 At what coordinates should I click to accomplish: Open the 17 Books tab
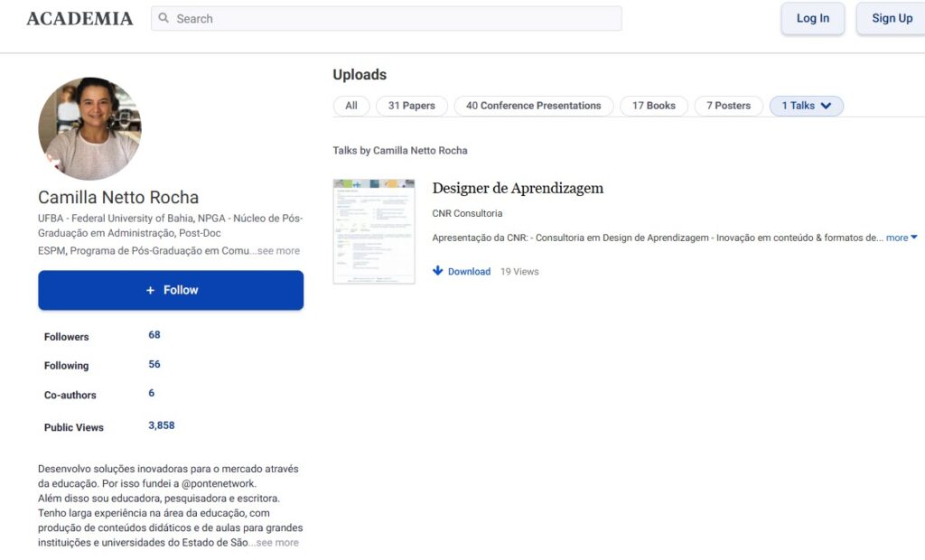coord(653,106)
